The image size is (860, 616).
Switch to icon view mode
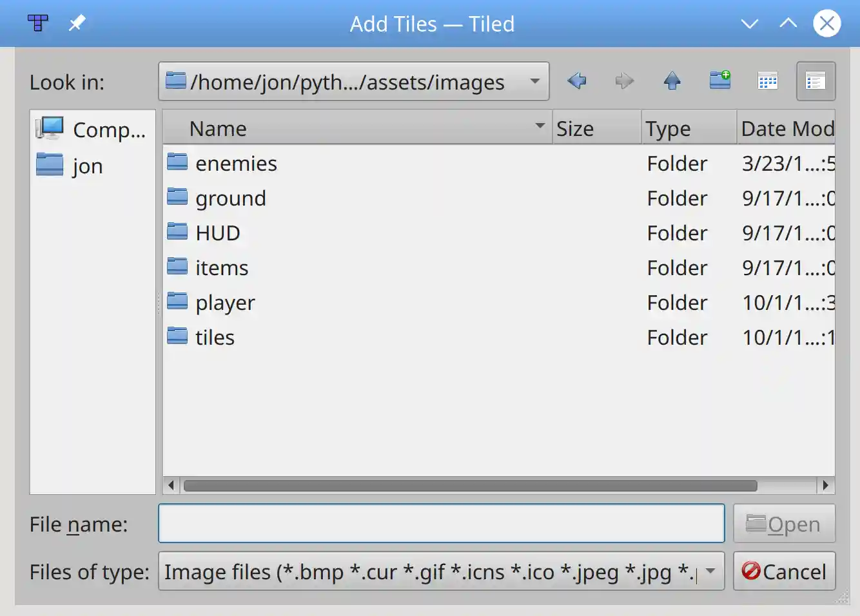pyautogui.click(x=767, y=81)
